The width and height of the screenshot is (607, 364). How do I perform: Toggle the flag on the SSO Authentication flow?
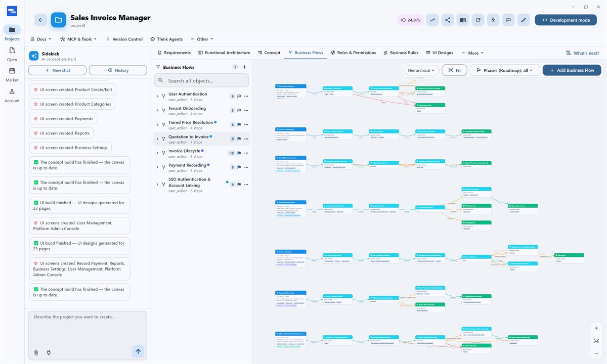pyautogui.click(x=239, y=185)
